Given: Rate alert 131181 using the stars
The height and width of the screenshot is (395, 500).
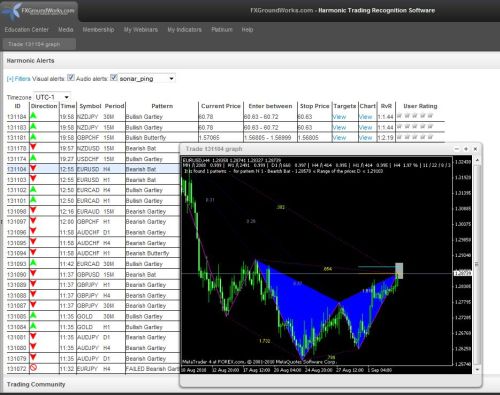Looking at the screenshot, I should [x=415, y=137].
